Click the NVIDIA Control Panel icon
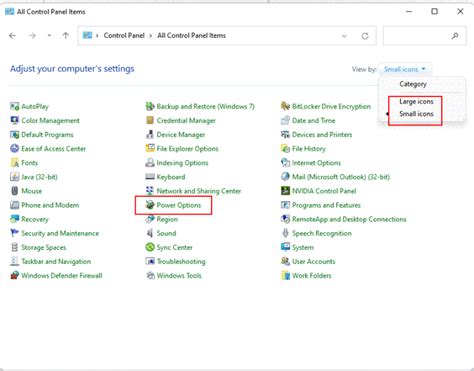This screenshot has width=474, height=371. [x=285, y=191]
